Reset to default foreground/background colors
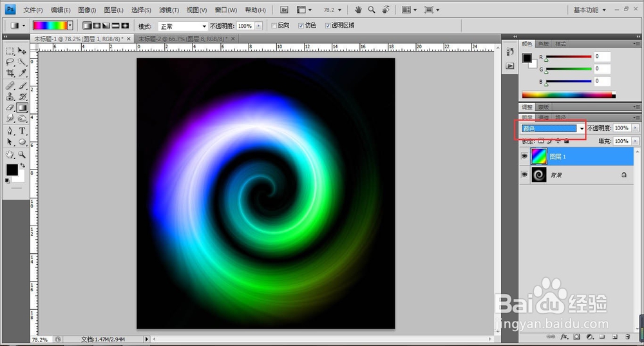 [x=7, y=180]
